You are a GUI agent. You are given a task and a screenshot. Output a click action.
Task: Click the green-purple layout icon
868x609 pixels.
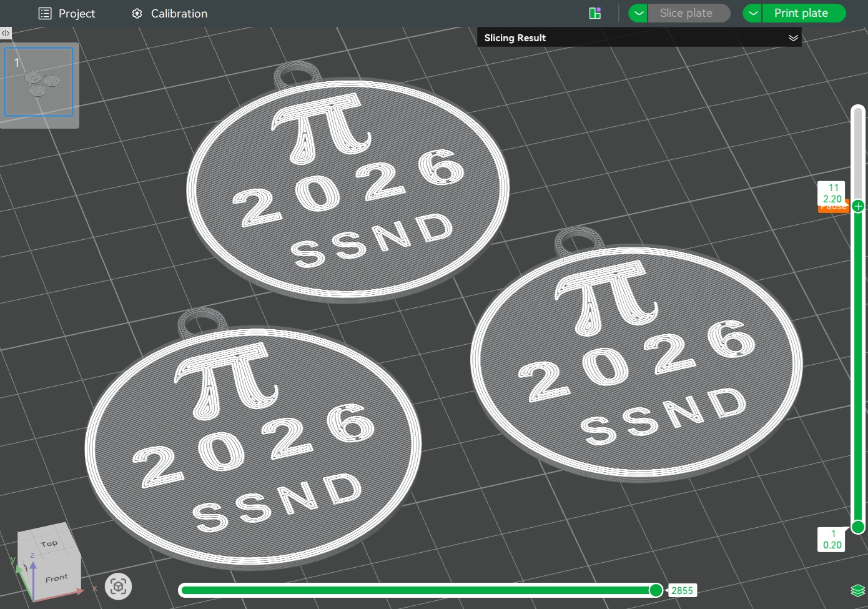pyautogui.click(x=594, y=13)
